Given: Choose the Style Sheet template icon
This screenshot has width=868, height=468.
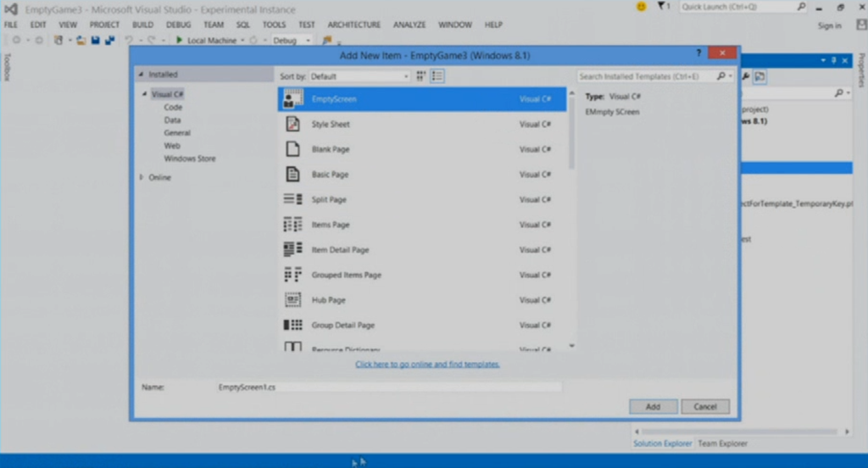Looking at the screenshot, I should click(292, 124).
